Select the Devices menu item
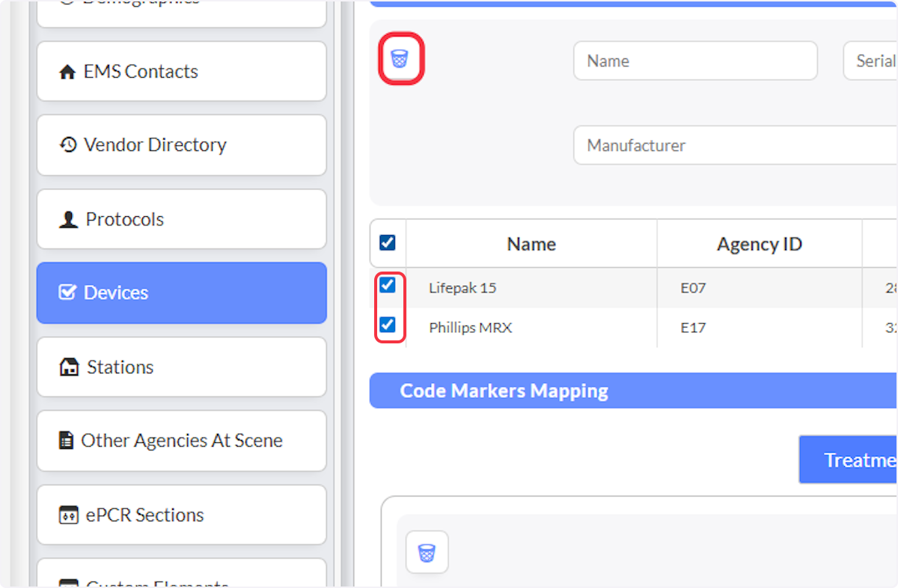 [182, 293]
